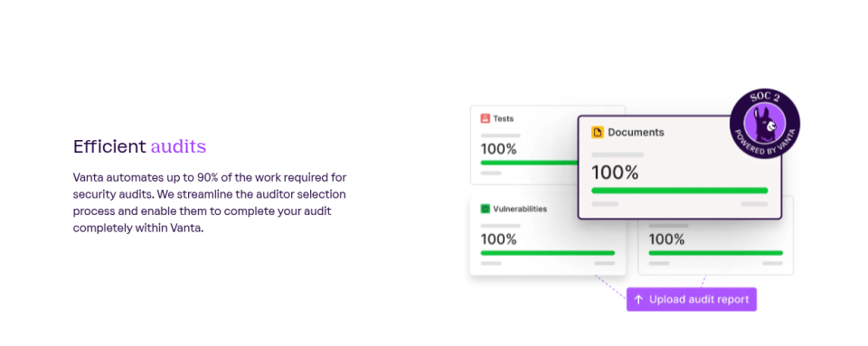The height and width of the screenshot is (346, 868).
Task: Click the Documents card title
Action: coord(636,133)
